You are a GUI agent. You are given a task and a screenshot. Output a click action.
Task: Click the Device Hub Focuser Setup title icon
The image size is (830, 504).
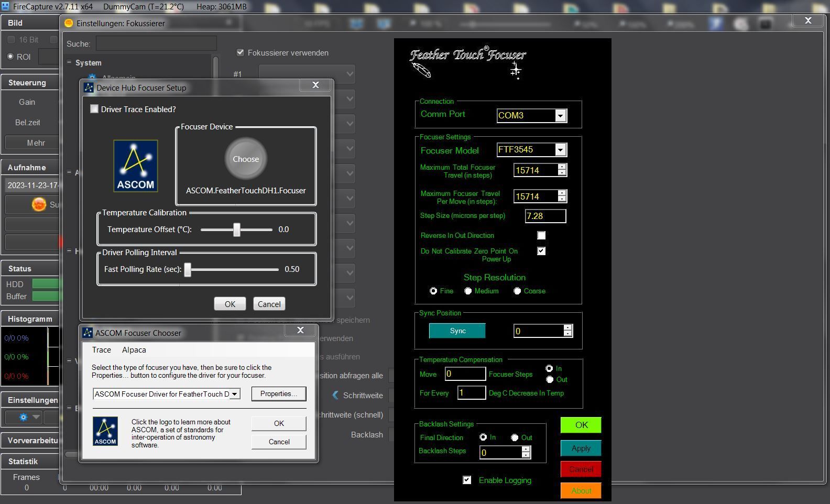(x=89, y=87)
